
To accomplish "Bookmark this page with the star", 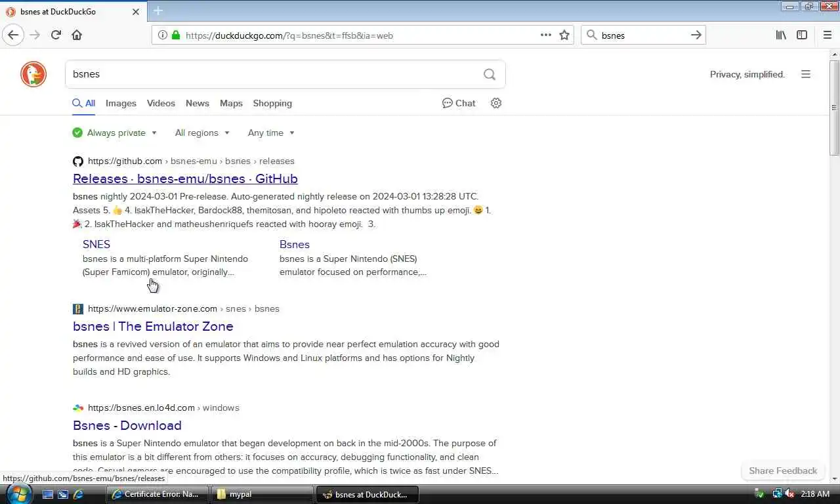I will pos(564,35).
